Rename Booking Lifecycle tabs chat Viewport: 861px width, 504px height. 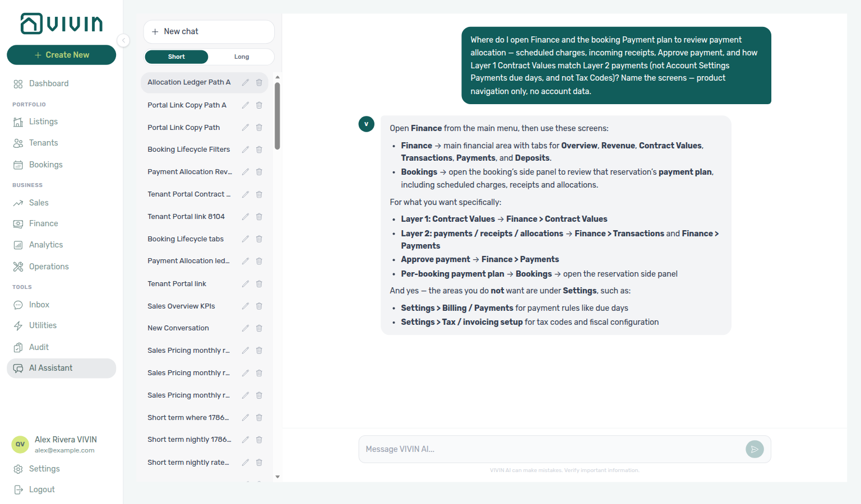tap(245, 239)
